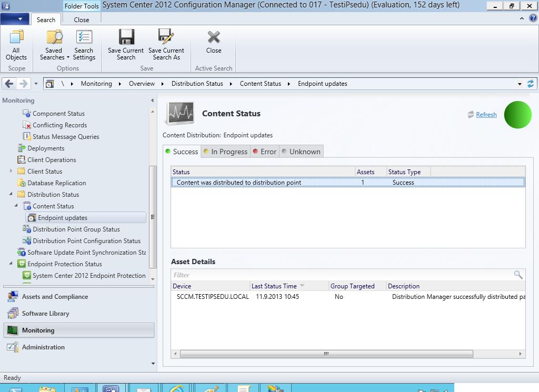Viewport: 539px width, 392px height.
Task: Select System Center 2012 Endpoint Protection node
Action: tap(88, 276)
